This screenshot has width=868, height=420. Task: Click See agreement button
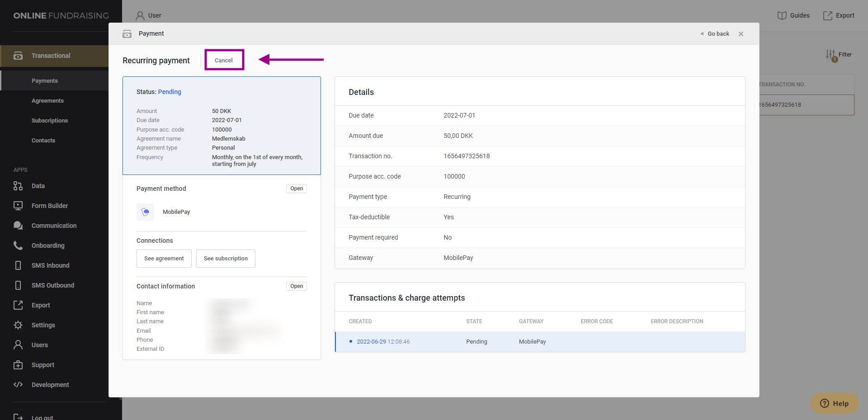click(x=164, y=259)
